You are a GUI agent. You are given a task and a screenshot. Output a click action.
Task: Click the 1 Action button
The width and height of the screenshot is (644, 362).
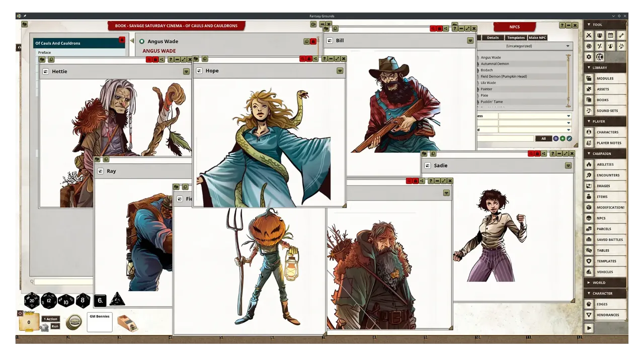coord(50,319)
